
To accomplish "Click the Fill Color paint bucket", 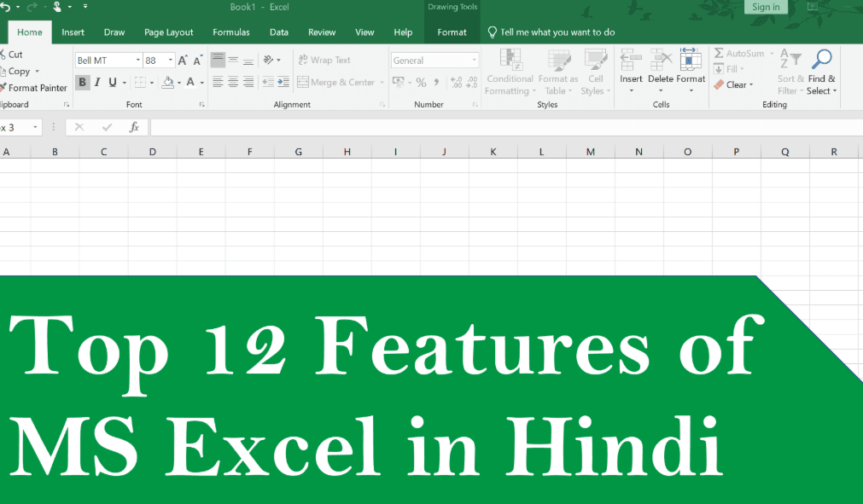I will [x=167, y=83].
